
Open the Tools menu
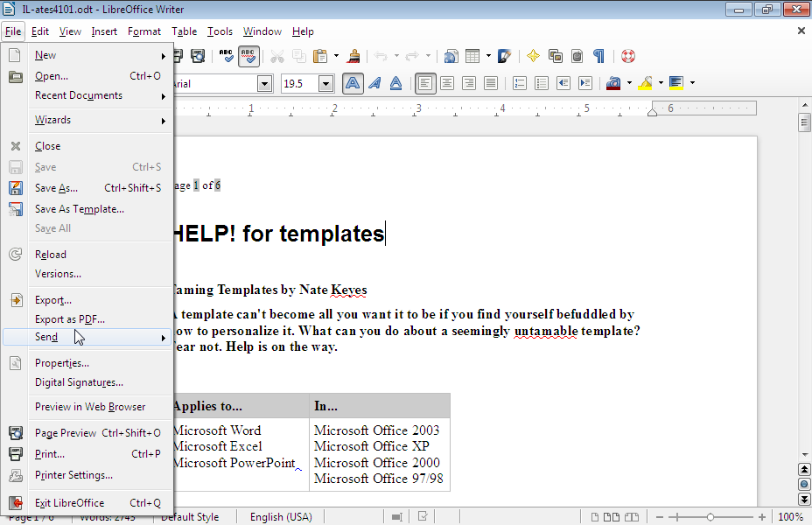220,31
